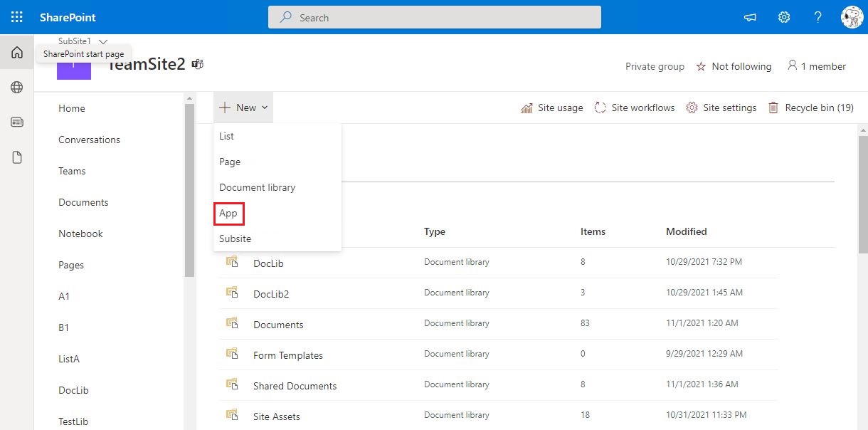Go to Home in left navigation
The image size is (868, 430).
[72, 108]
